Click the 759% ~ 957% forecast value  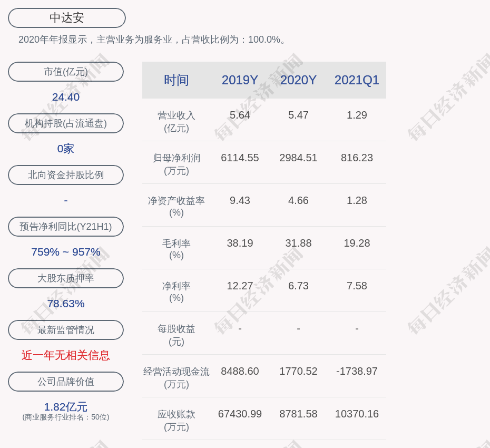[x=66, y=252]
